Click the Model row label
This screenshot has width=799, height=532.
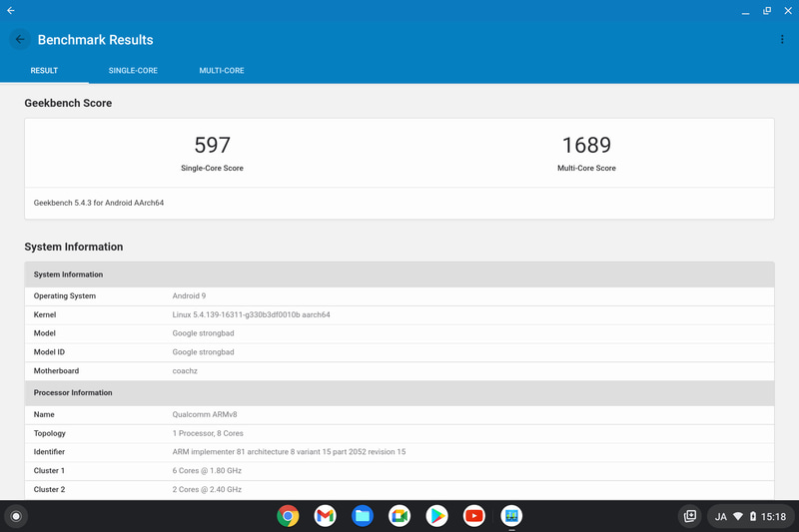[x=44, y=333]
